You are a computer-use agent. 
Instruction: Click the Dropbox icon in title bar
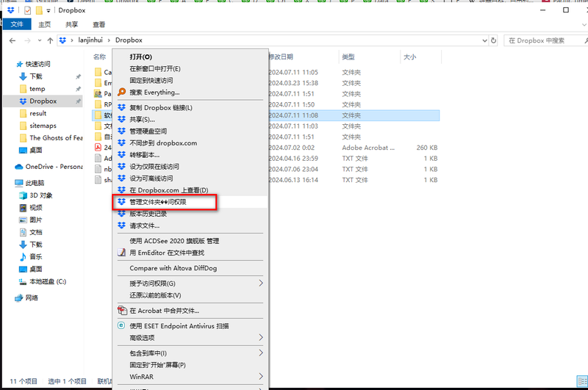[x=11, y=10]
